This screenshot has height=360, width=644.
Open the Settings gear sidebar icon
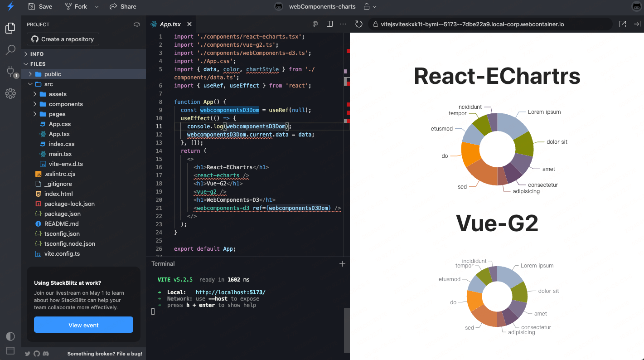tap(10, 93)
